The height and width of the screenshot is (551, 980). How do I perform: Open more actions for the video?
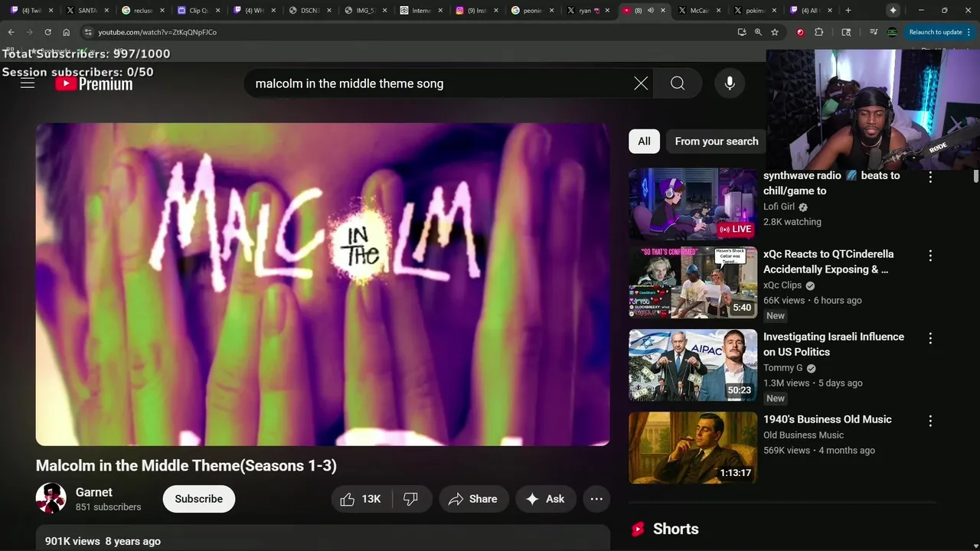tap(596, 499)
